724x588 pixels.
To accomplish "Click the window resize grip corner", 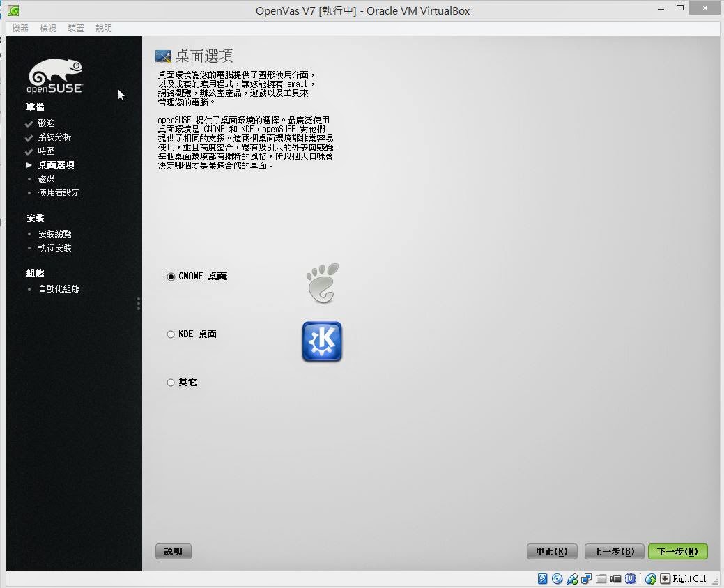I will [x=716, y=582].
